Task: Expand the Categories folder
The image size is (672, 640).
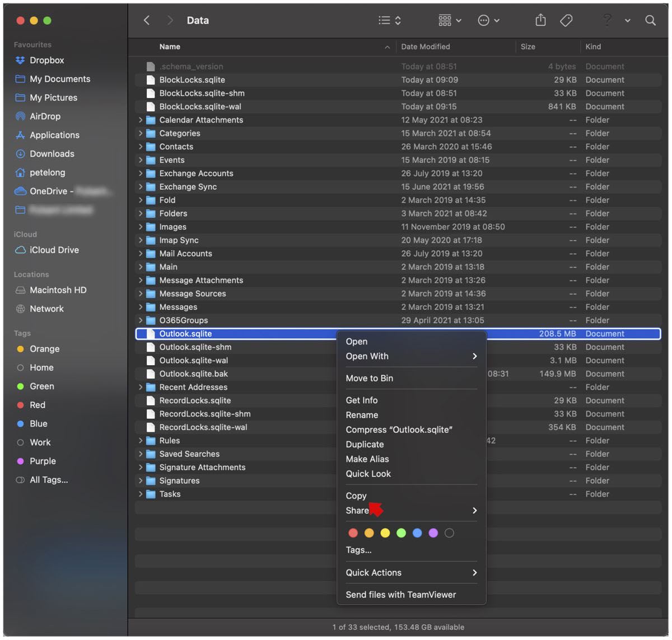Action: 141,133
